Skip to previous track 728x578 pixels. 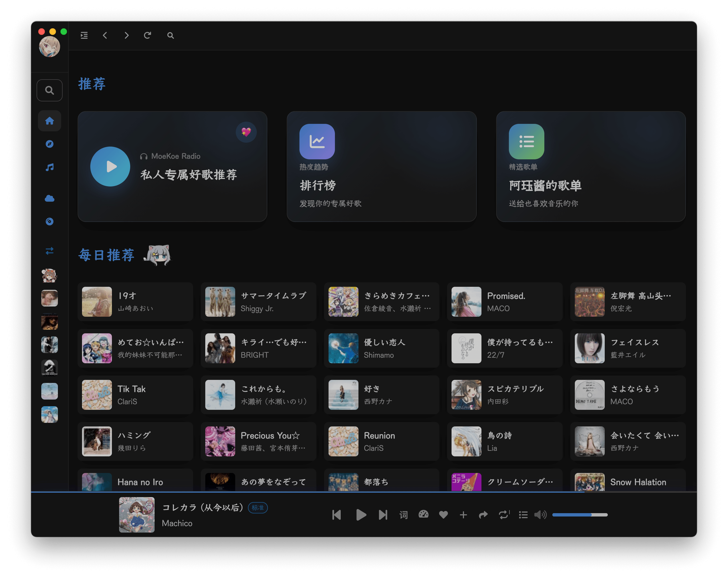337,515
